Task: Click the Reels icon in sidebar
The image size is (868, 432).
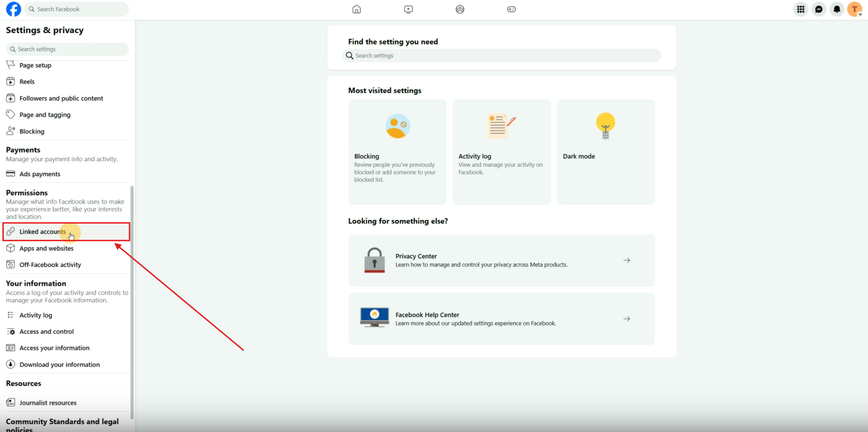Action: pos(11,81)
